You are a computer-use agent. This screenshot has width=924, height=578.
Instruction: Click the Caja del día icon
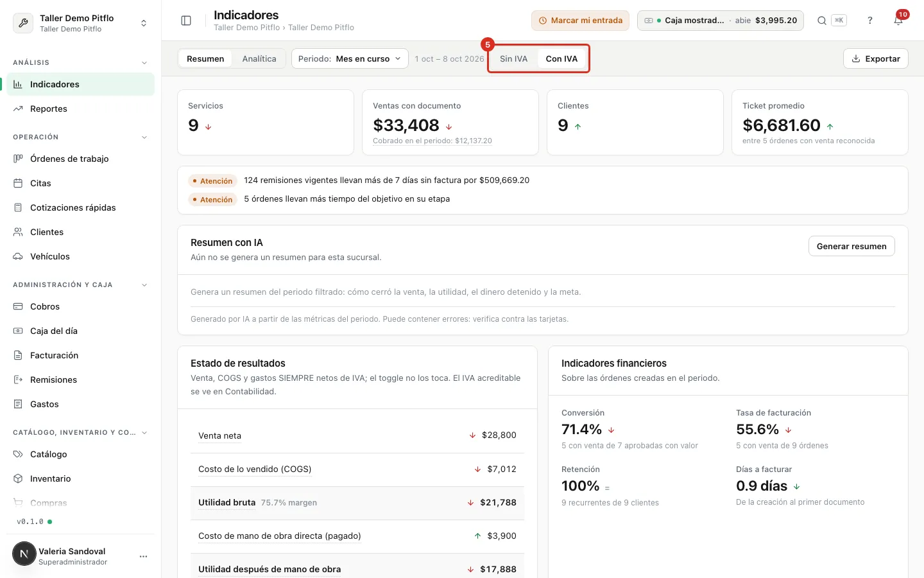18,331
